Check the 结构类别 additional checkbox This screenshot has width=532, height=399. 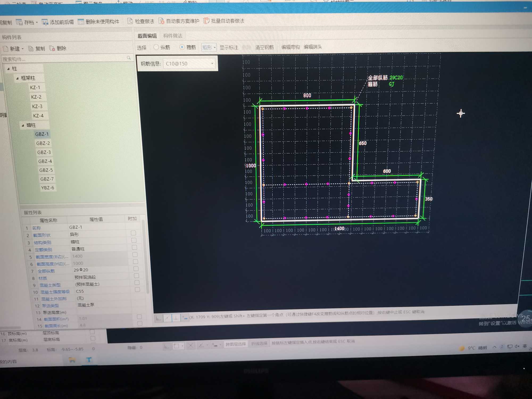tap(134, 240)
